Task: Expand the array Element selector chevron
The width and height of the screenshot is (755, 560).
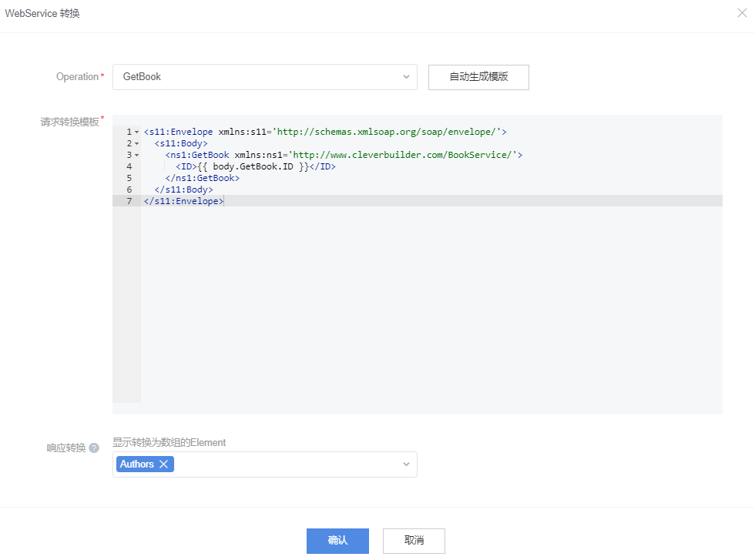Action: pyautogui.click(x=406, y=464)
